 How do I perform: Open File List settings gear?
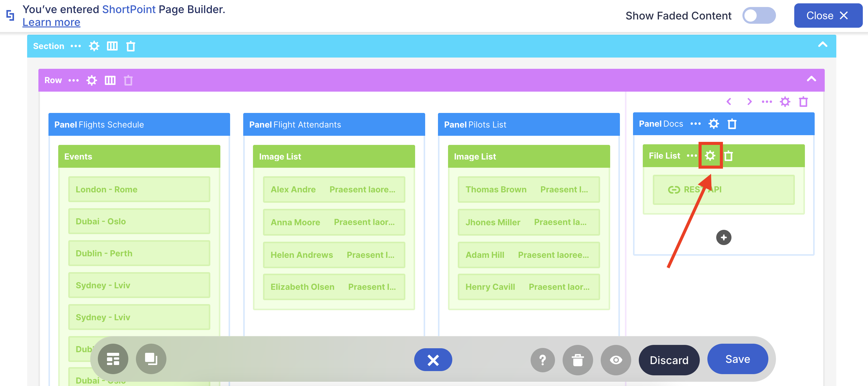click(710, 156)
